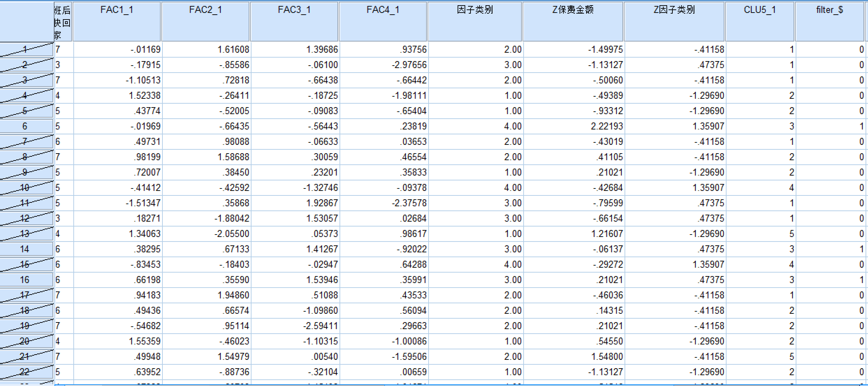
Task: Click FAC2_1 cell value -1.88042
Action: point(206,218)
